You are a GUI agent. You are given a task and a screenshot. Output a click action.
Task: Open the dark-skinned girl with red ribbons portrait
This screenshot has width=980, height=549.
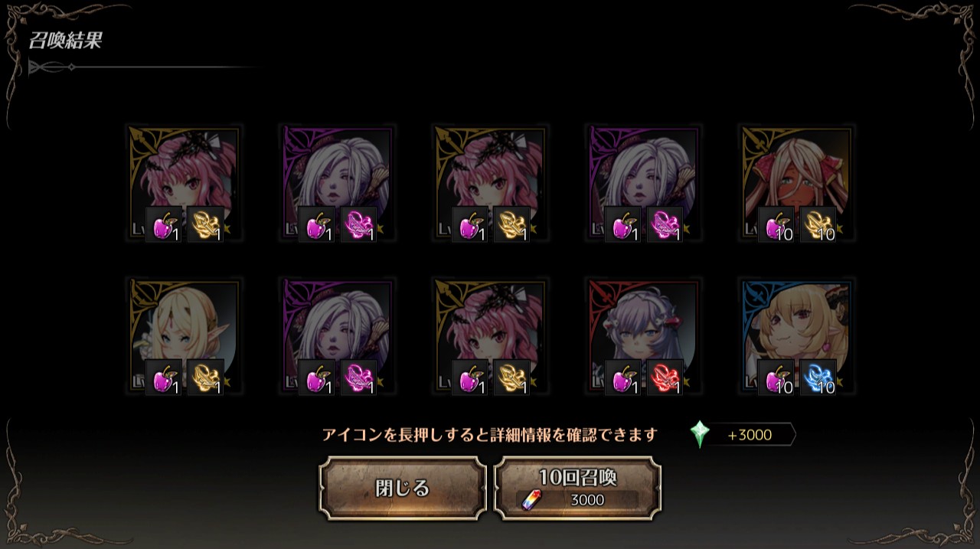click(x=797, y=184)
